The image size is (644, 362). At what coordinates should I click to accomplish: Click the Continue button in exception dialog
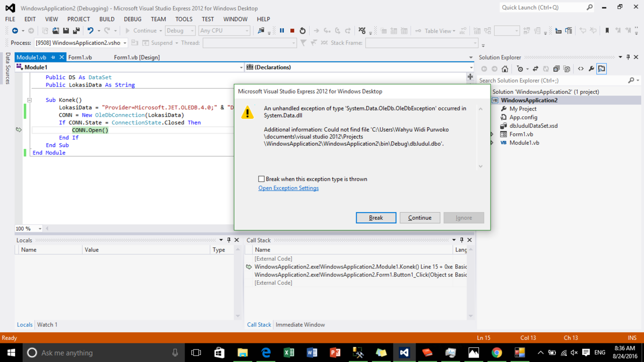click(x=420, y=218)
